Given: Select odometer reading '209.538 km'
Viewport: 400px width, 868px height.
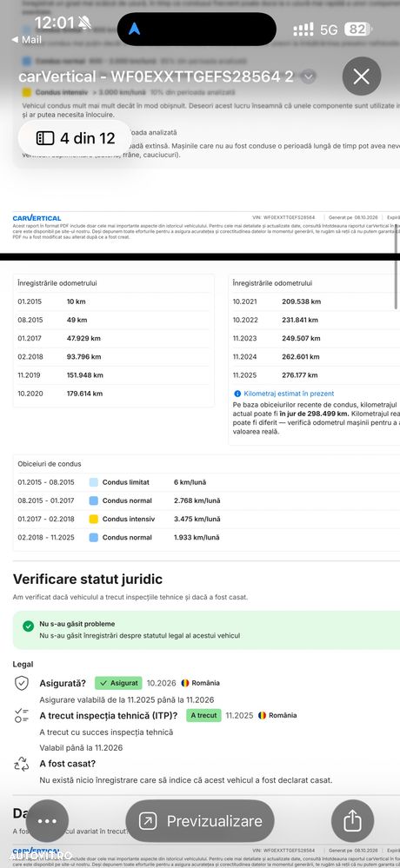Looking at the screenshot, I should coord(302,301).
